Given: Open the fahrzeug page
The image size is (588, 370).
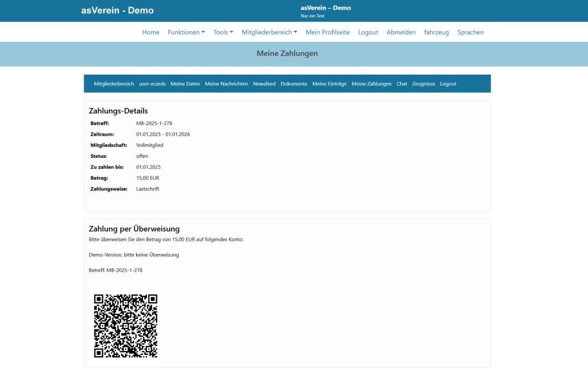Looking at the screenshot, I should click(x=436, y=32).
